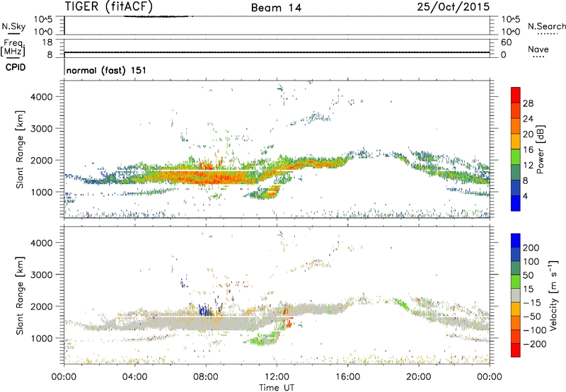
Task: Click the 08:00 time tick label
Action: pos(206,377)
